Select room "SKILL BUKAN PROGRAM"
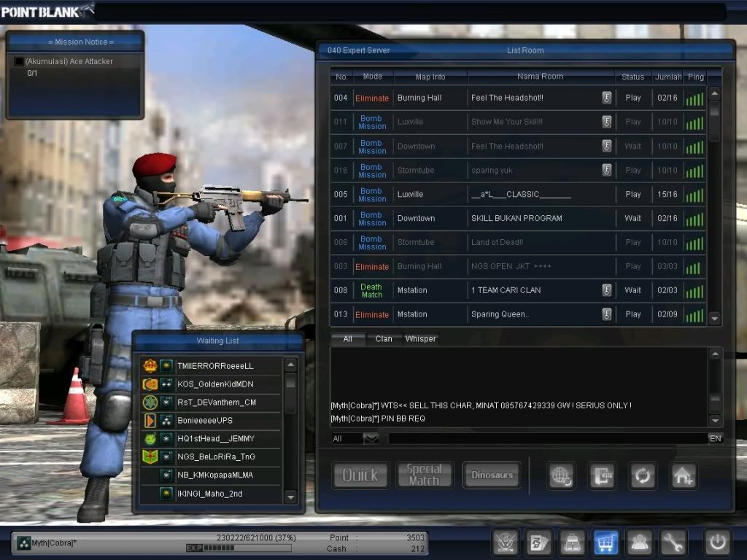Viewport: 747px width, 560px height. (x=518, y=219)
